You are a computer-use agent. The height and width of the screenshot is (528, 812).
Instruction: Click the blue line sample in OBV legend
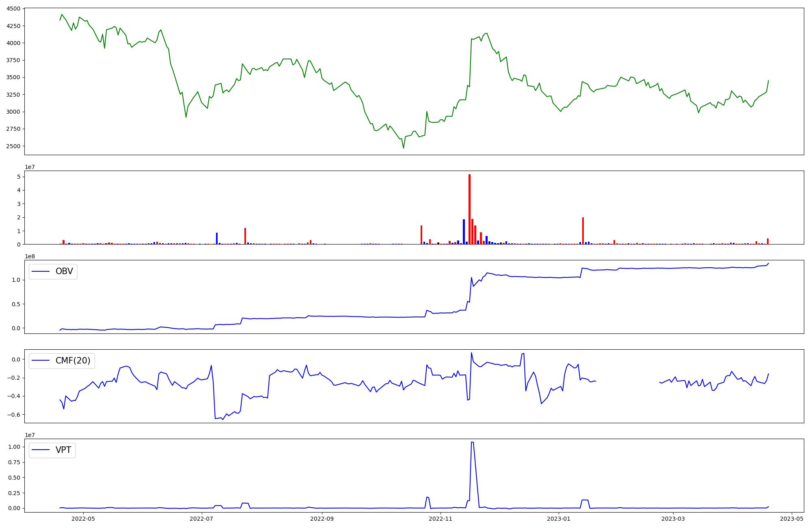coord(41,271)
